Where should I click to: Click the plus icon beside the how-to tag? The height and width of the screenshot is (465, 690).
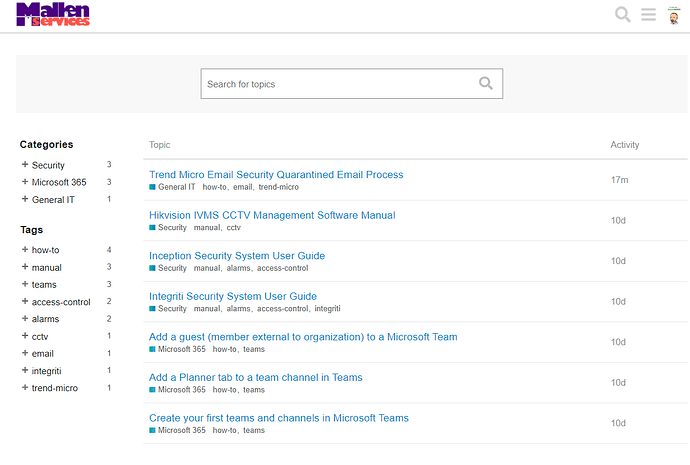pyautogui.click(x=25, y=249)
